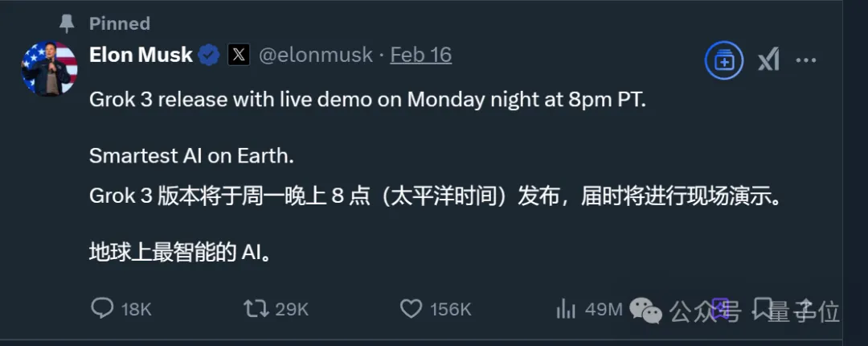Open the three-dot more options menu

point(806,60)
